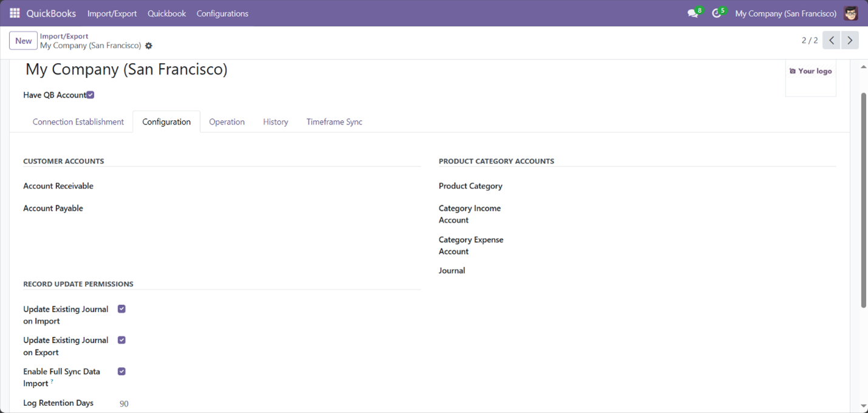868x413 pixels.
Task: Toggle Enable Full Sync Data Import
Action: pos(121,371)
